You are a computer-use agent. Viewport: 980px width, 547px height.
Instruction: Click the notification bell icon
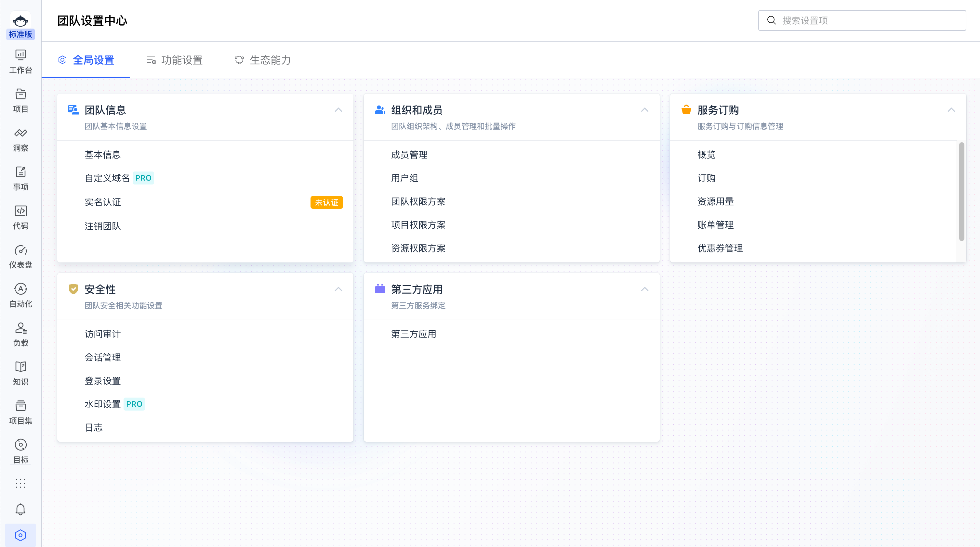click(x=20, y=509)
